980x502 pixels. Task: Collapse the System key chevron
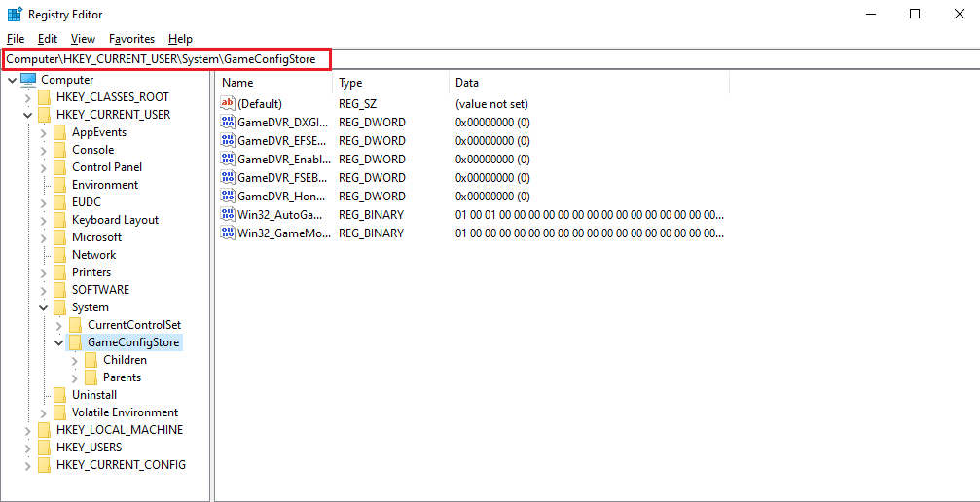43,307
